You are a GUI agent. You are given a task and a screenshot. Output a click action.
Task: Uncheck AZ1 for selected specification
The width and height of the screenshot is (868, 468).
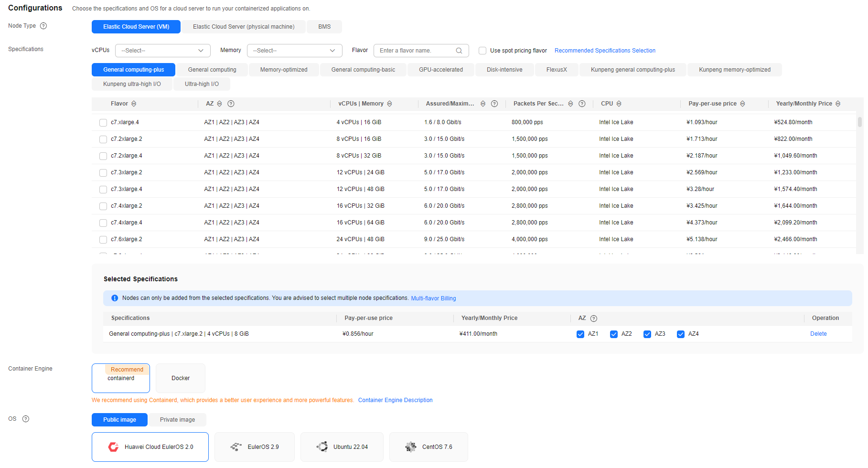click(580, 334)
